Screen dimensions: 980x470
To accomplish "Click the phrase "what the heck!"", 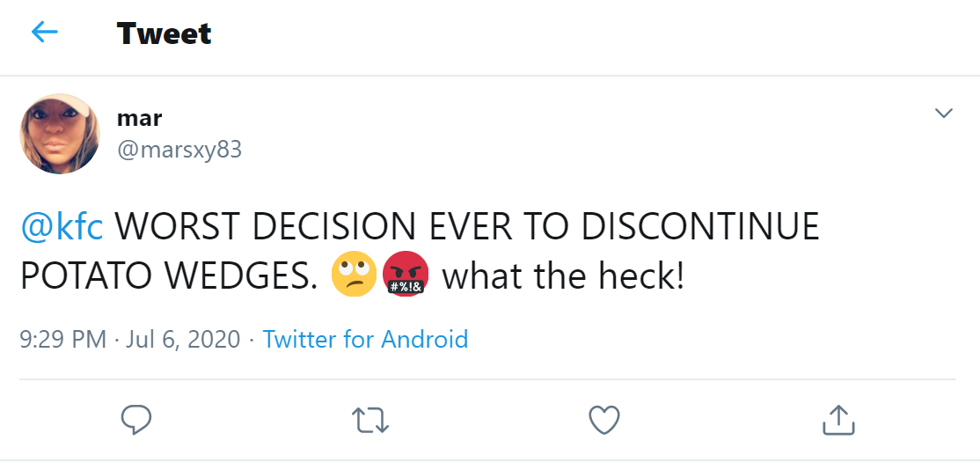I will 562,276.
